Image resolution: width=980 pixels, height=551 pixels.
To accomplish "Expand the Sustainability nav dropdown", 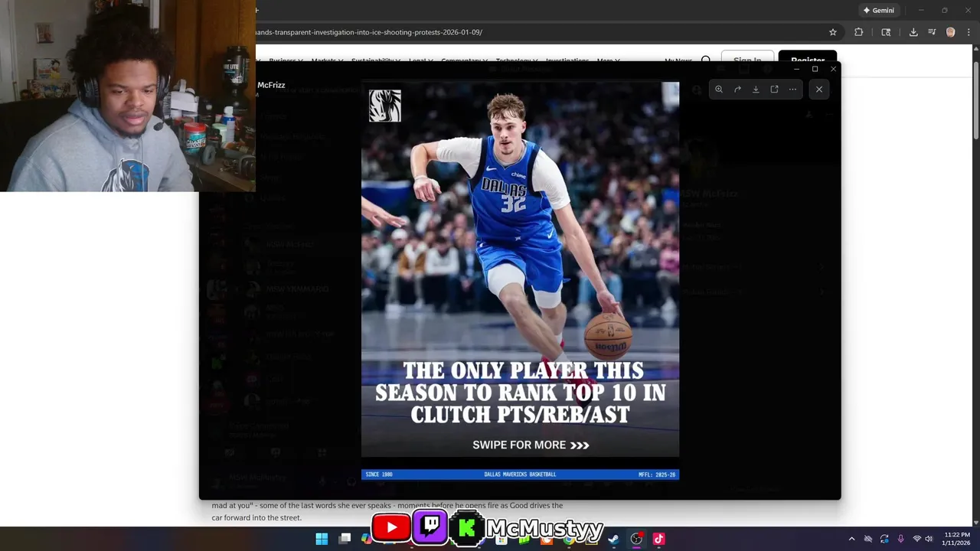I will coord(377,60).
